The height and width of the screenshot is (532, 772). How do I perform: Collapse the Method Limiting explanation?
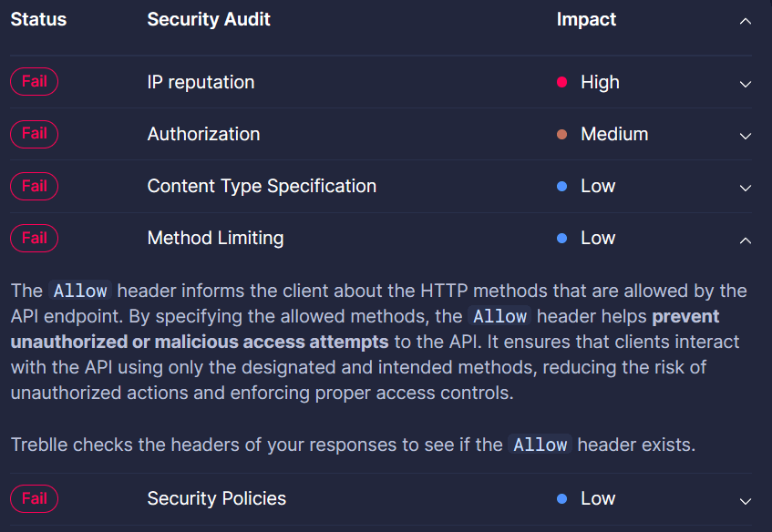(x=745, y=240)
